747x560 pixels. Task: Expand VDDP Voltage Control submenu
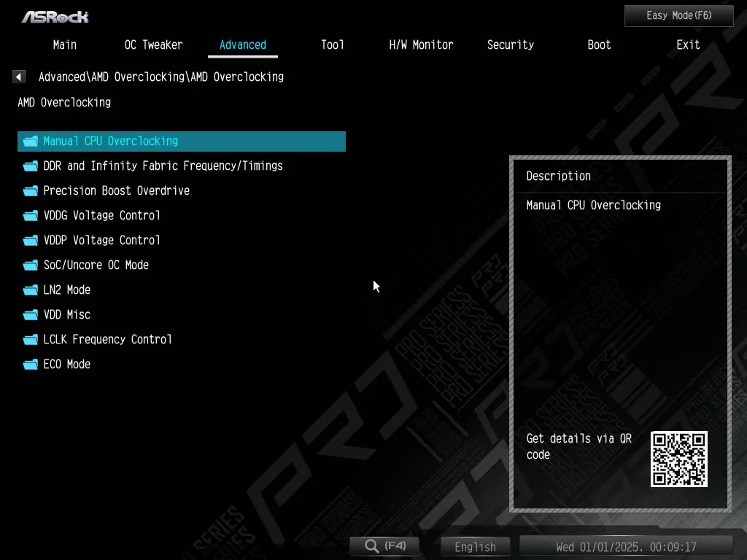click(101, 241)
